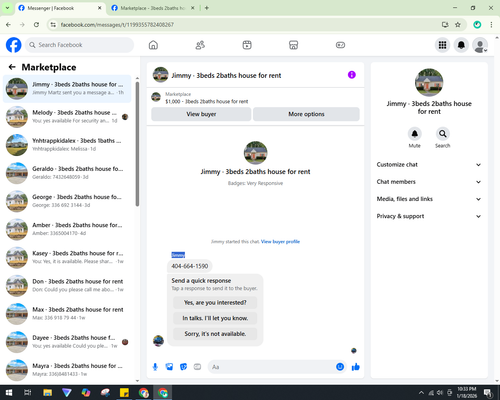Send a voice clip microphone icon
This screenshot has width=500, height=400.
pyautogui.click(x=155, y=367)
